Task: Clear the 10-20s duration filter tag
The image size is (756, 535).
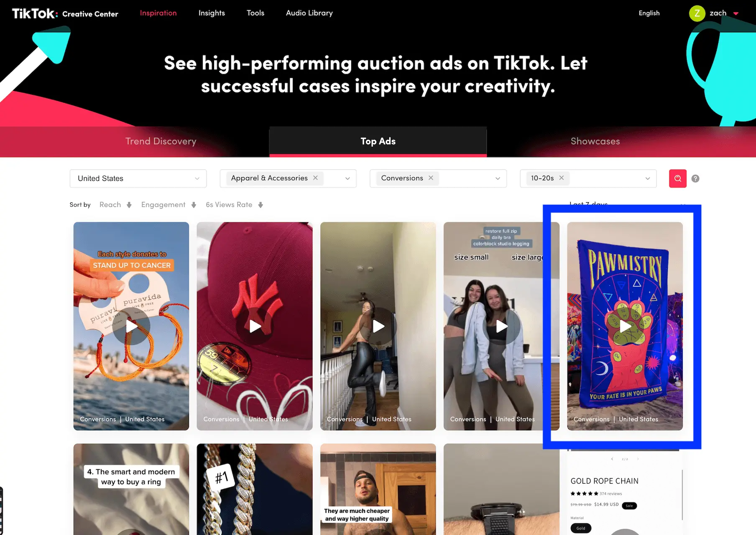Action: (x=562, y=178)
